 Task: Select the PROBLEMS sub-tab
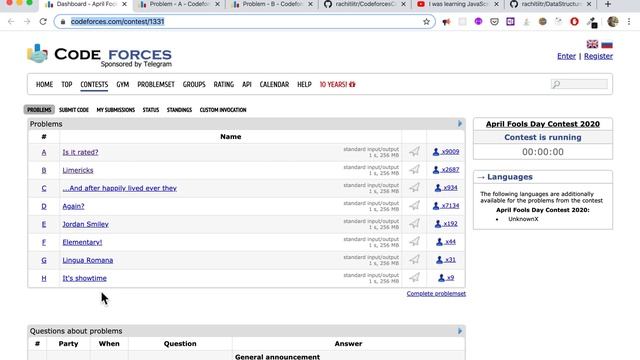[39, 110]
